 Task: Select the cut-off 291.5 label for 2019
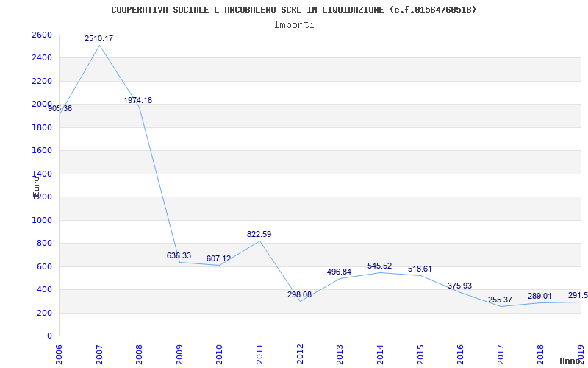(578, 295)
